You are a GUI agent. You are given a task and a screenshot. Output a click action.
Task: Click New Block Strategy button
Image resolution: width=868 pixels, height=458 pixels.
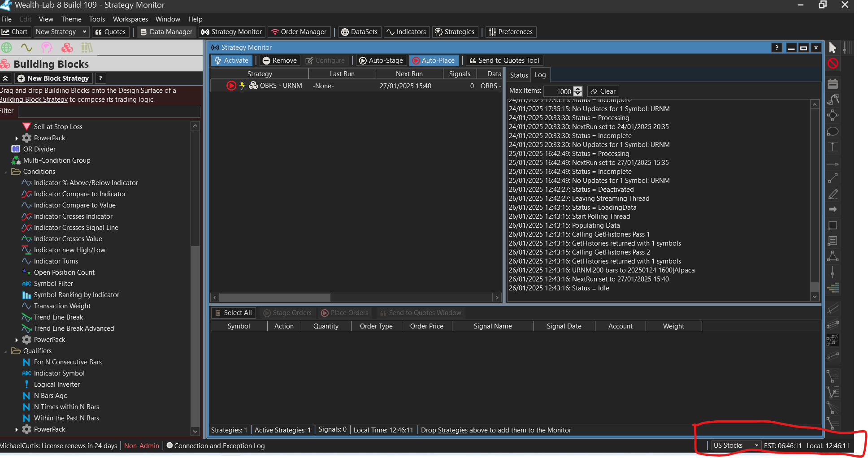pyautogui.click(x=53, y=78)
